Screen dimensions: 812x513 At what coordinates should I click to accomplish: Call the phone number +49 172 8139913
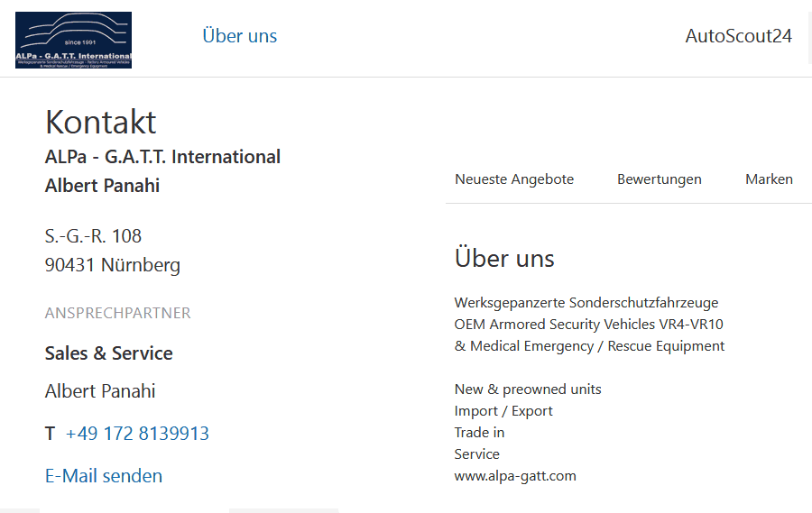[x=137, y=434]
